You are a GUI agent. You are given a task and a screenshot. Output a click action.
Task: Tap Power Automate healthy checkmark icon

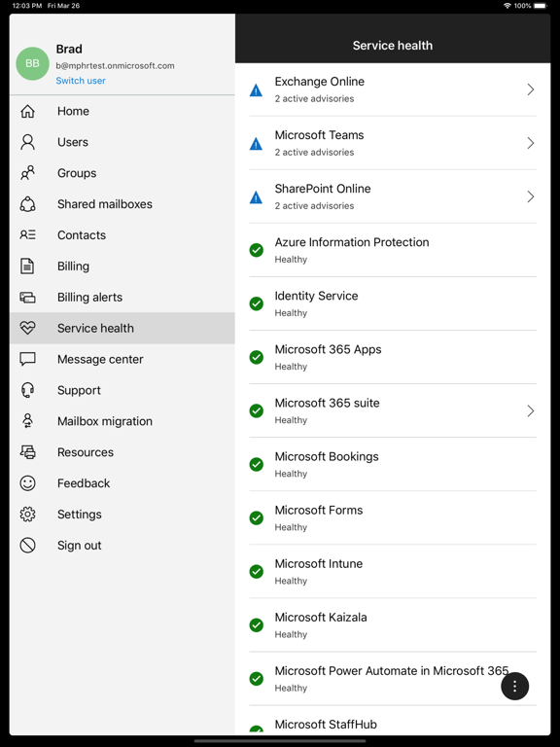point(257,679)
